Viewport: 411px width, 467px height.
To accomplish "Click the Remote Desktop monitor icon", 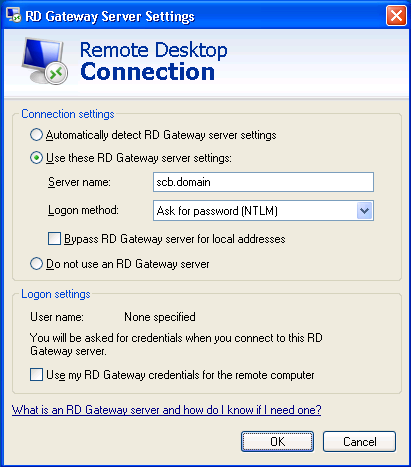I will (x=45, y=61).
